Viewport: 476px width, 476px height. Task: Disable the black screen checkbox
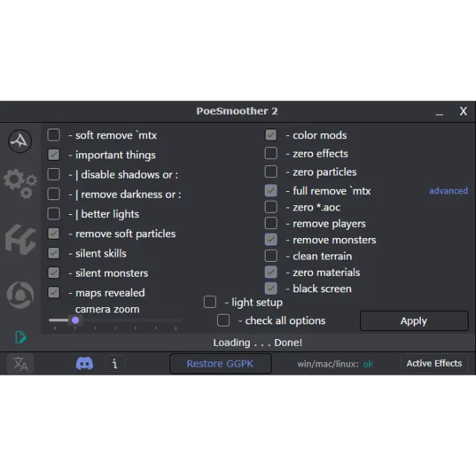click(x=271, y=289)
